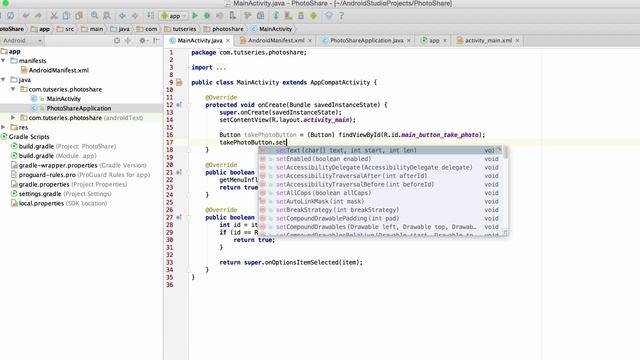Viewport: 640px width, 360px height.
Task: Sync project with Gradle files icon
Action: pyautogui.click(x=276, y=16)
